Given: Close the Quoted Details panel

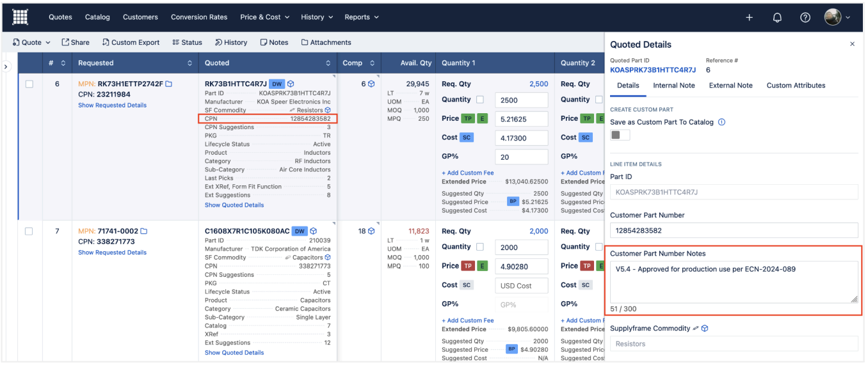Looking at the screenshot, I should click(852, 44).
